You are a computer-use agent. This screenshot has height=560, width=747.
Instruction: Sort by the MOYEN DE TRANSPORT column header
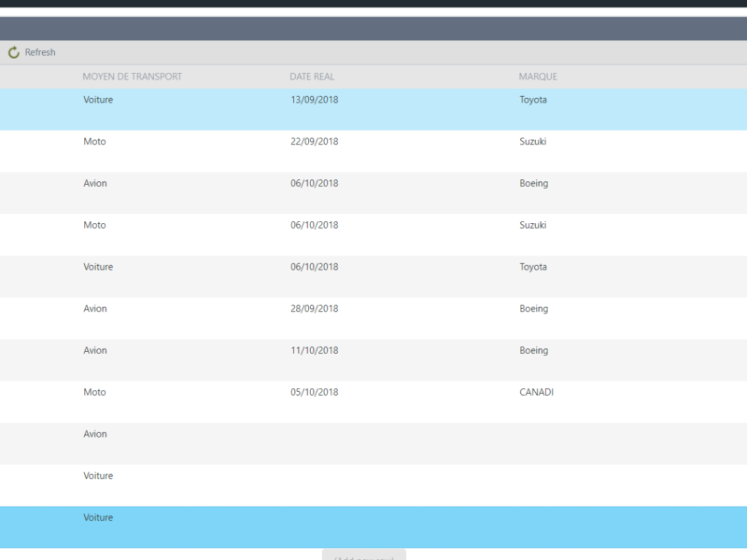pyautogui.click(x=132, y=77)
